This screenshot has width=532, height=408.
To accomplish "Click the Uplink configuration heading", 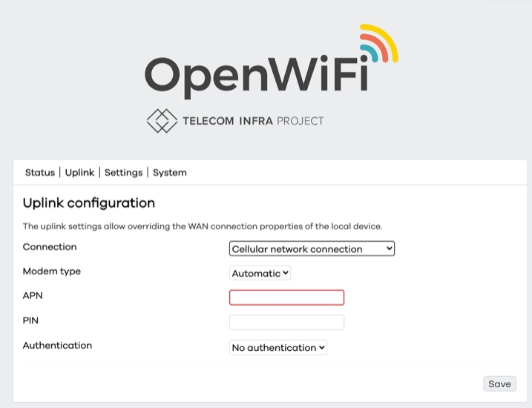I will [89, 203].
